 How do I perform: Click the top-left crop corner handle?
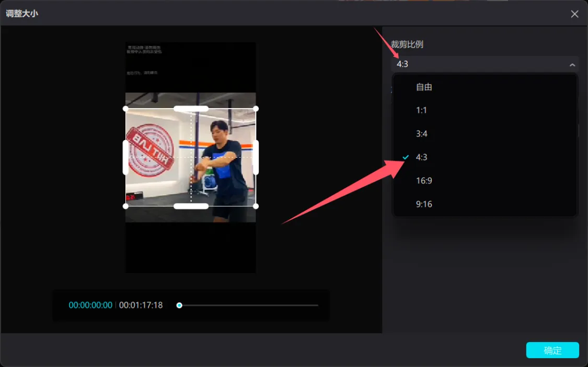125,109
